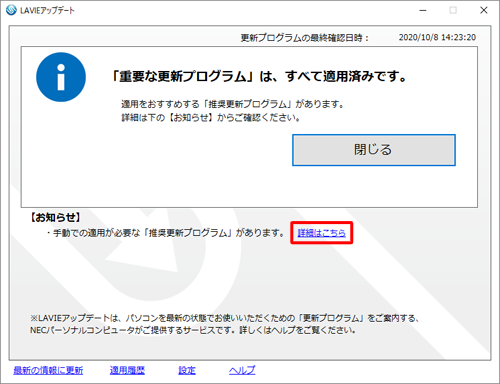Open the 詳細はこちら link

pos(321,233)
